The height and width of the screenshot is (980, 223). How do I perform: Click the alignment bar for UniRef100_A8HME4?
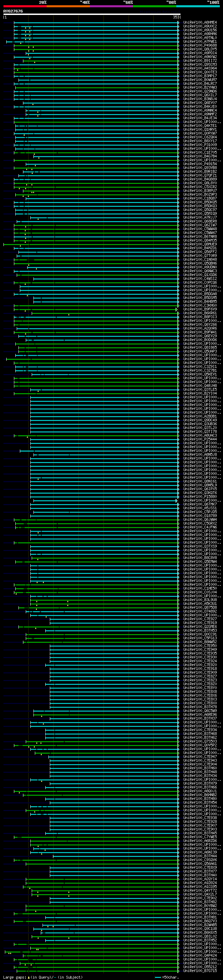click(x=97, y=23)
